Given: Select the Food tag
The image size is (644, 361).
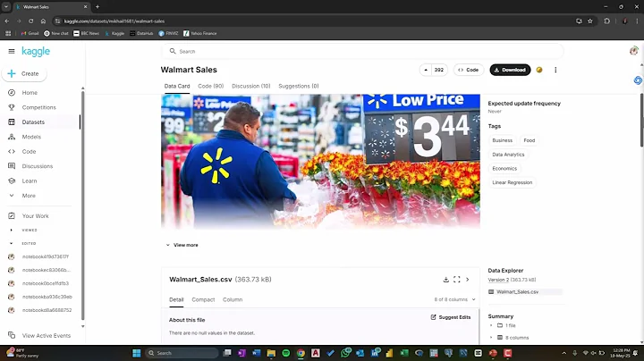Looking at the screenshot, I should tap(530, 140).
